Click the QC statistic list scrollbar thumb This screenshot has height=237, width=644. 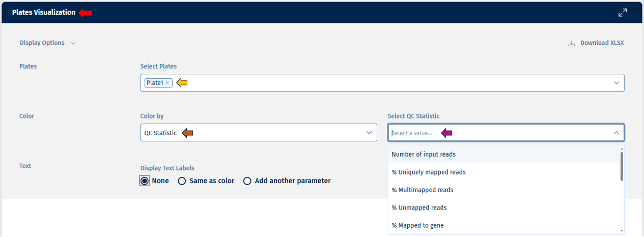622,166
